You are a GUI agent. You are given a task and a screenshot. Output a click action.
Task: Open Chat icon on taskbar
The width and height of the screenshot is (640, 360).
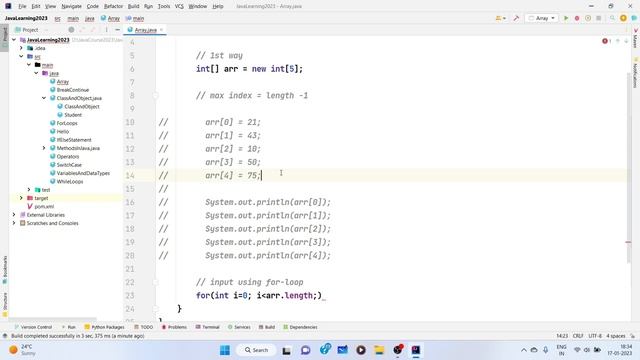click(305, 350)
